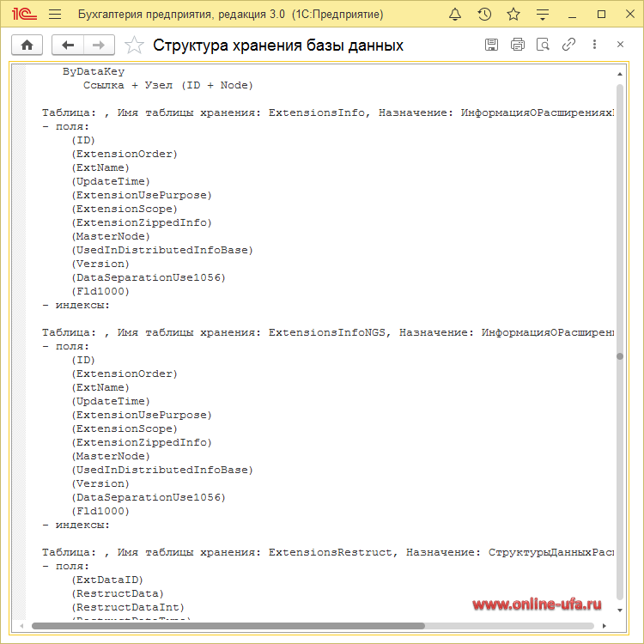Navigate forward with the right arrow
This screenshot has width=644, height=644.
click(x=99, y=45)
